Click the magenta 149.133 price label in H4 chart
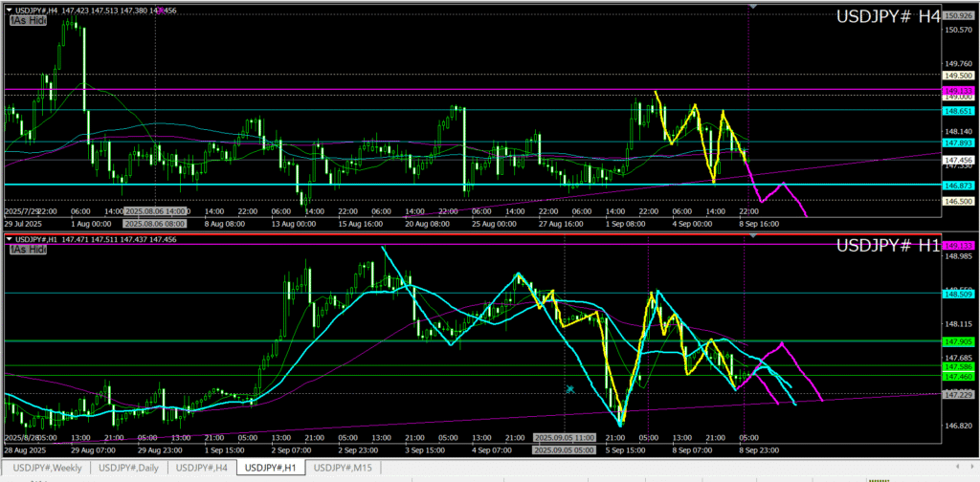Viewport: 980px width, 482px height. 958,91
